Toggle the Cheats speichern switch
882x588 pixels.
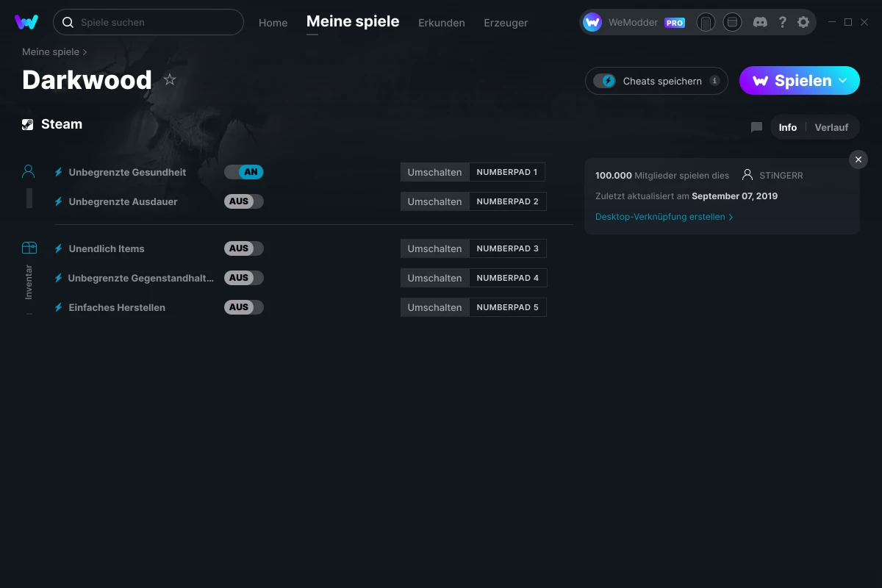point(604,81)
